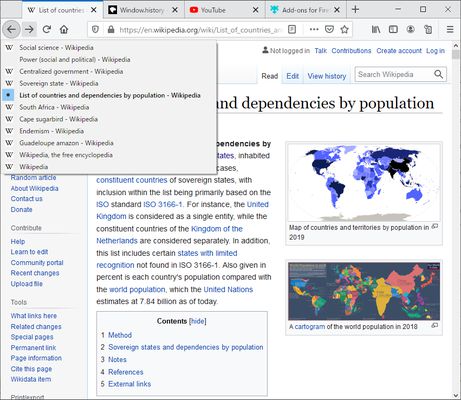Click inside the Search Wikipedia field
The width and height of the screenshot is (461, 400).
point(395,75)
